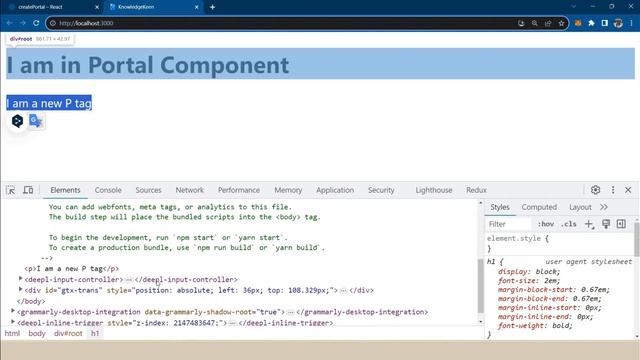
Task: Click the h1 breadcrumb
Action: pos(95,333)
